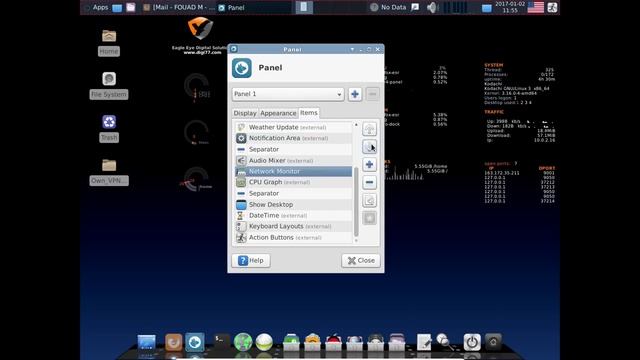Edit selected item properties button
Screen dimensions: 640x360
point(369,200)
